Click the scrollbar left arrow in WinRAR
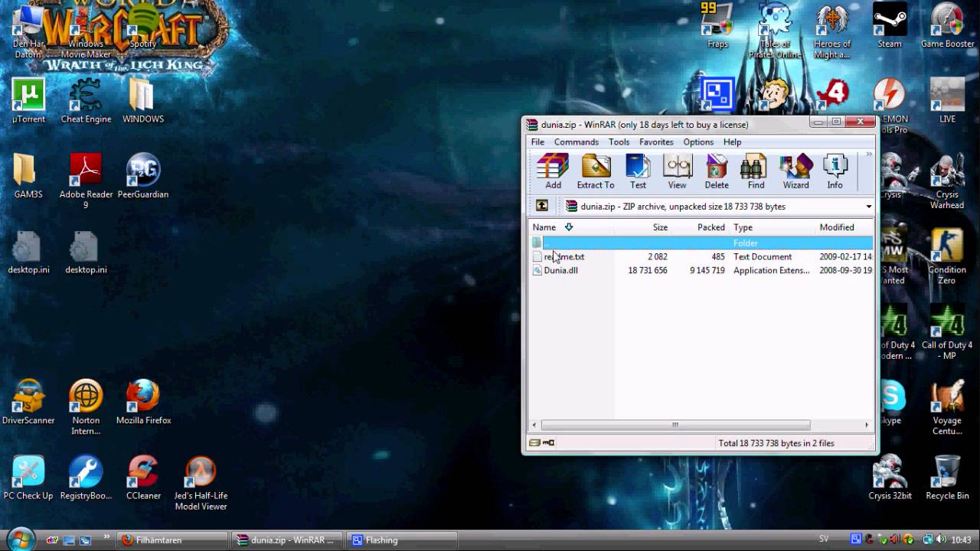 (535, 425)
